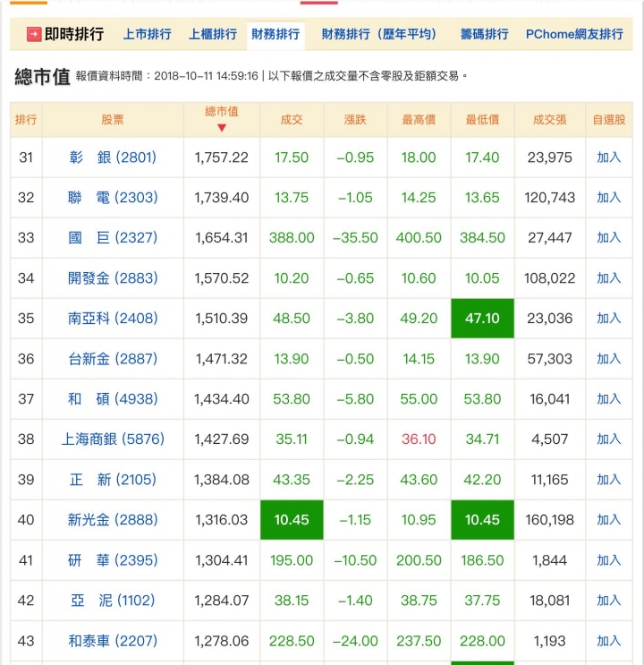This screenshot has height=665, width=644.
Task: Sort by the 最高價 column header
Action: 419,120
